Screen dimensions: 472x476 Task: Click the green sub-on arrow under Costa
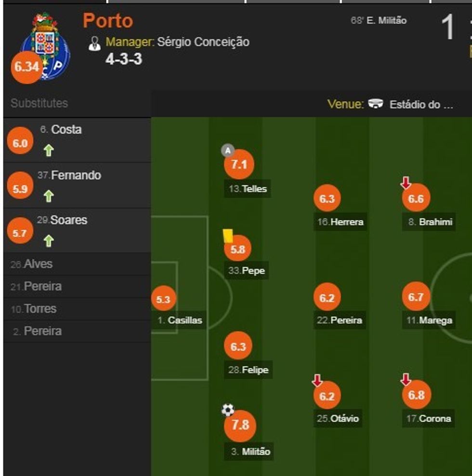(x=49, y=151)
